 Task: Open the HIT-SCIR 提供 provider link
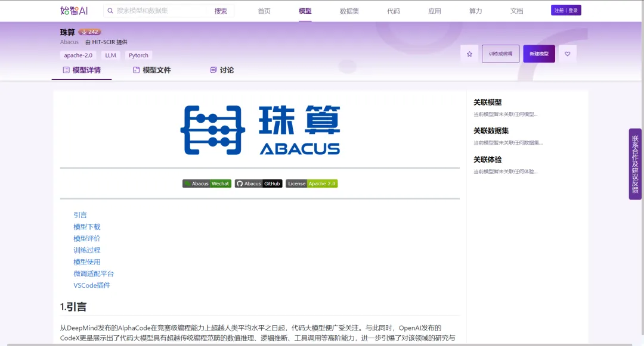110,42
